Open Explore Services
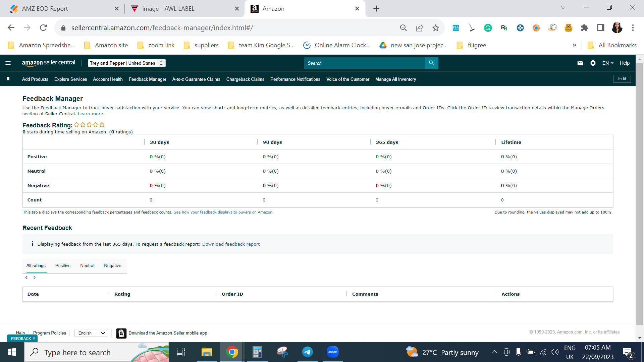 (x=70, y=79)
